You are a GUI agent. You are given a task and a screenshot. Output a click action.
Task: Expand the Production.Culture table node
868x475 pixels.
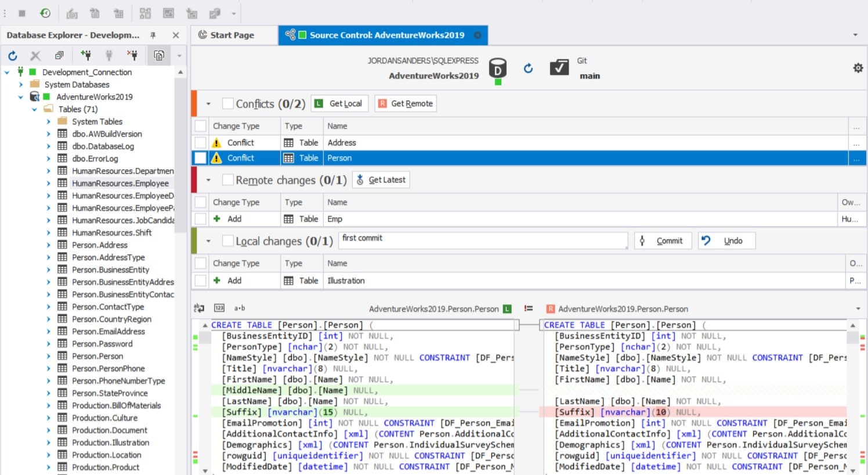(48, 418)
